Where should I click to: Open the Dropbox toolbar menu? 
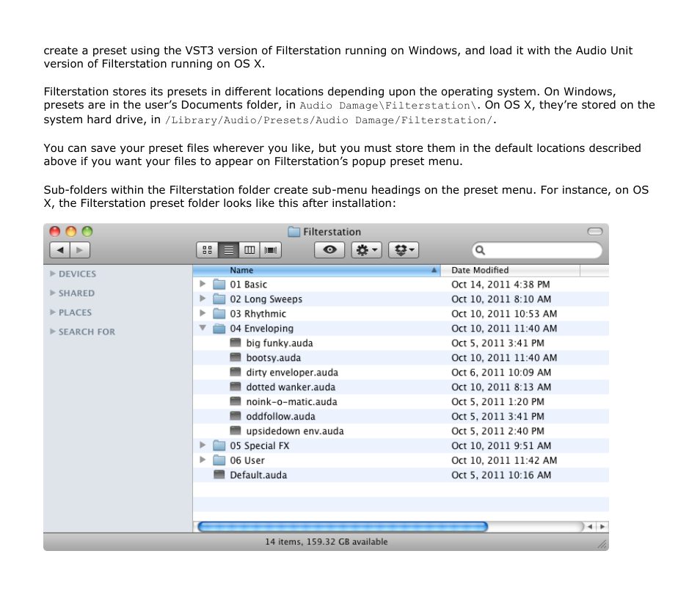404,250
